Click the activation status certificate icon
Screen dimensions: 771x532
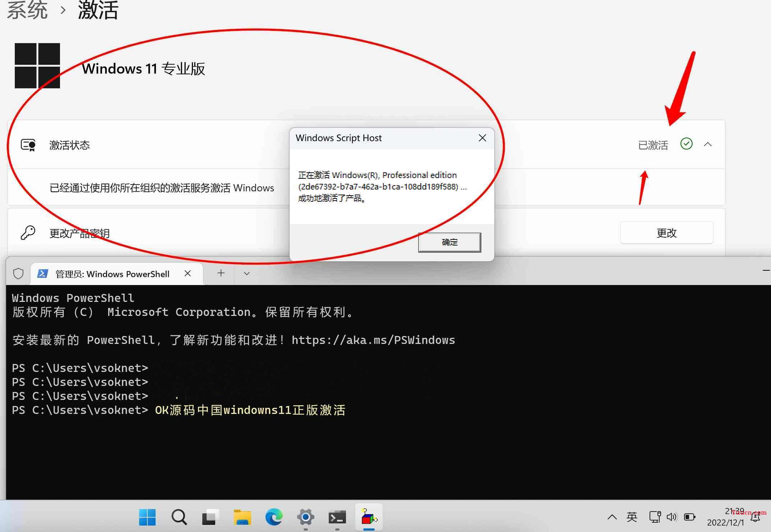coord(28,145)
